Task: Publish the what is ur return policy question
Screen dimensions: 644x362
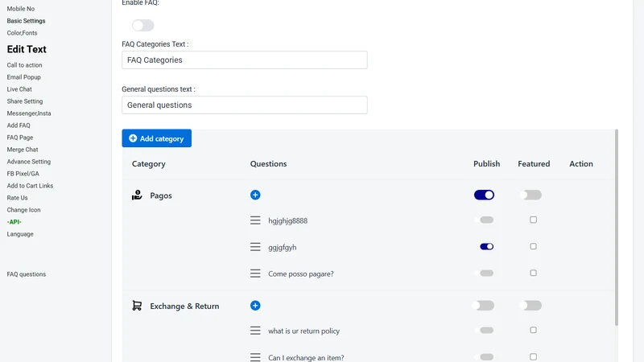Action: (485, 330)
